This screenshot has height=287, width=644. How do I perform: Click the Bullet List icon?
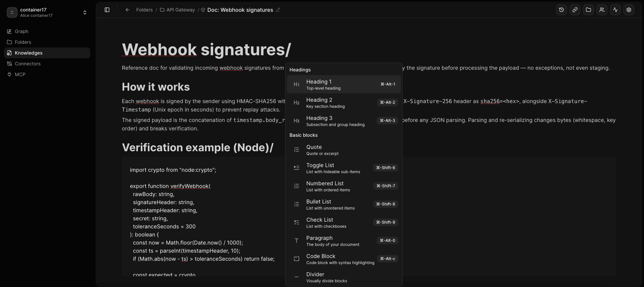[297, 204]
